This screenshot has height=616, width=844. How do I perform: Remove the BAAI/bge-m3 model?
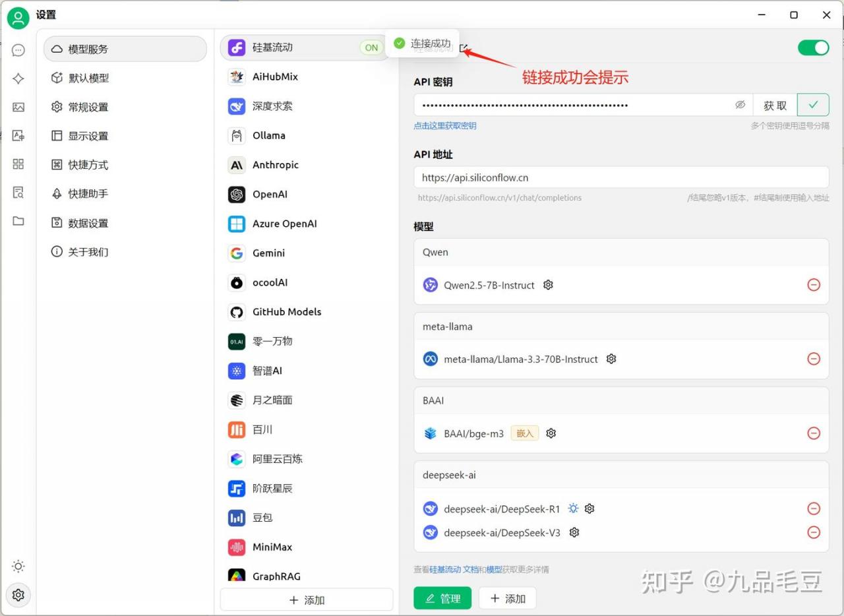pos(814,433)
